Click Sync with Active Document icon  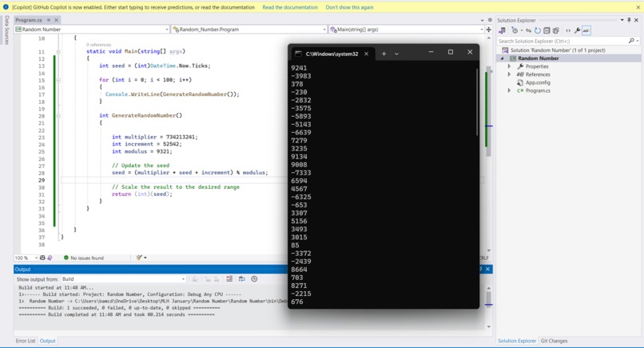[x=529, y=30]
